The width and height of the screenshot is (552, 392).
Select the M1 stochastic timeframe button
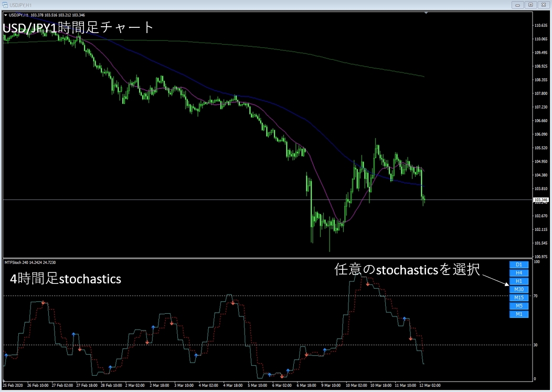pos(519,314)
